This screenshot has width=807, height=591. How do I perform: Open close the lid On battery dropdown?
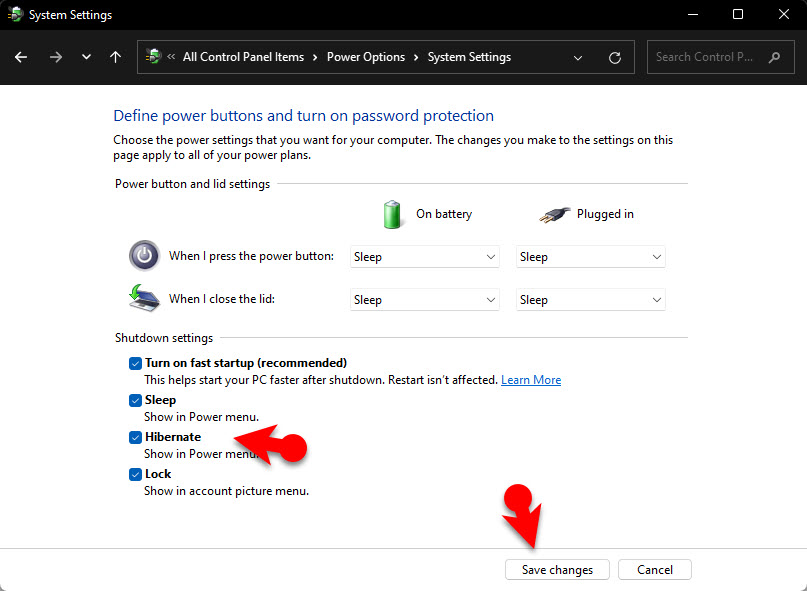[425, 300]
